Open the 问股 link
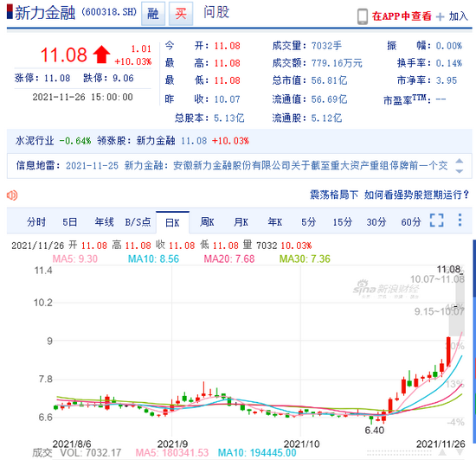This screenshot has height=460, width=476. coord(216,12)
